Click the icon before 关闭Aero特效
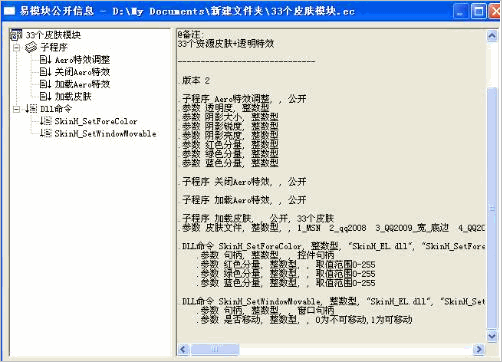502x362 pixels. (46, 72)
